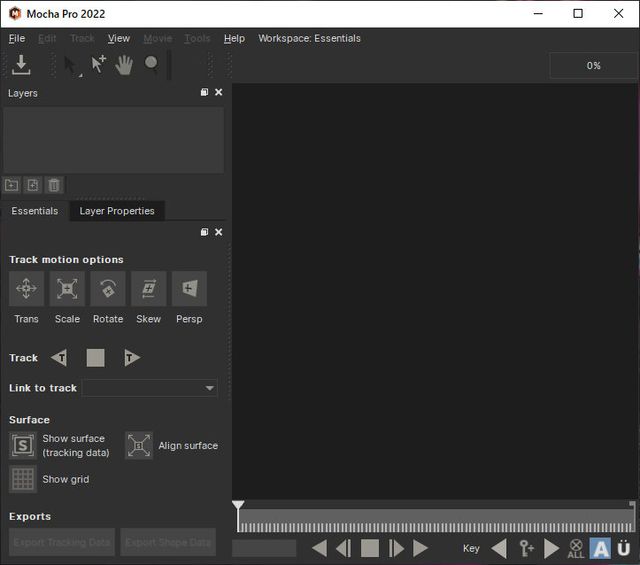Toggle Translation tracking motion option
This screenshot has height=565, width=640.
coord(26,289)
